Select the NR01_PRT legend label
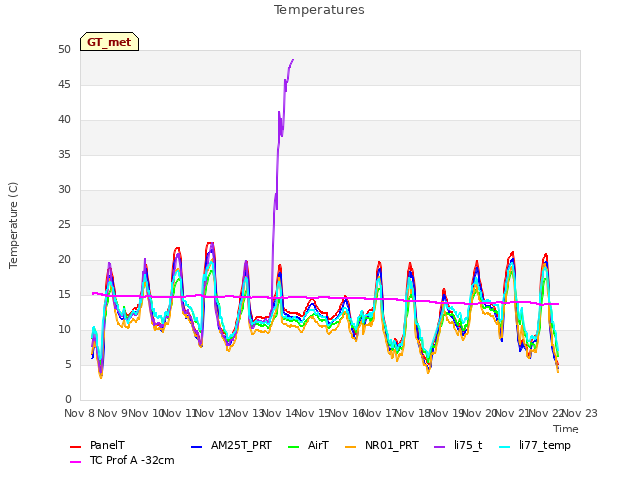Image resolution: width=640 pixels, height=480 pixels. [392, 445]
